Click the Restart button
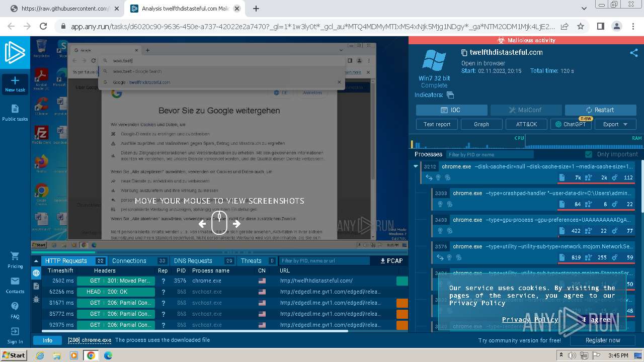The width and height of the screenshot is (644, 362). [600, 110]
